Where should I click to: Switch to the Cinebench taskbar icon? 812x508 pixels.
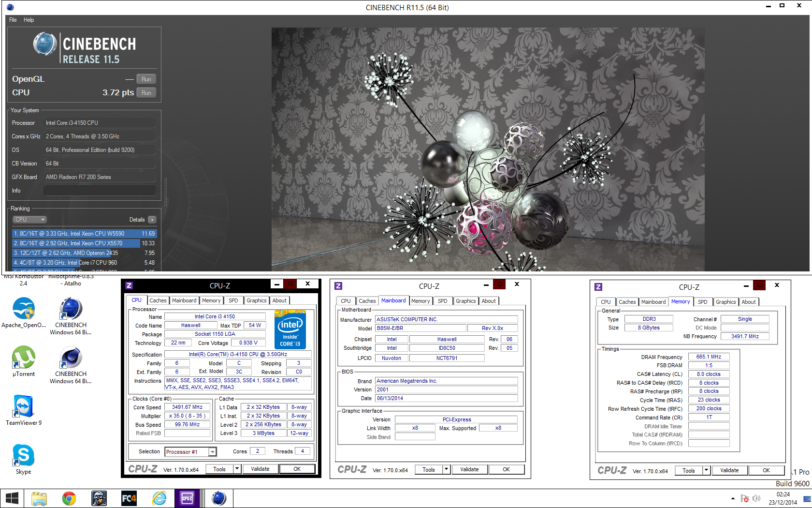pos(219,498)
